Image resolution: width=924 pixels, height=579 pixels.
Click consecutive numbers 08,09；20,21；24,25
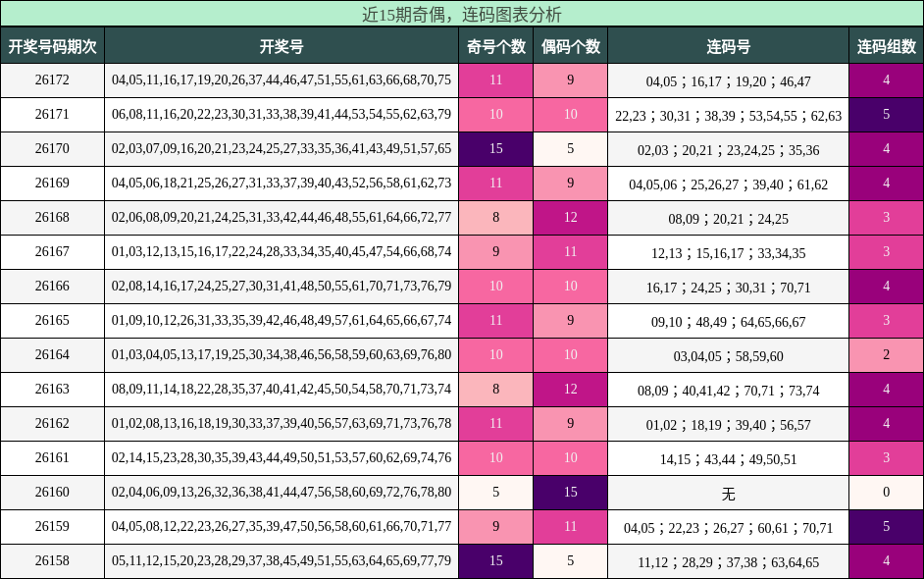click(x=729, y=219)
